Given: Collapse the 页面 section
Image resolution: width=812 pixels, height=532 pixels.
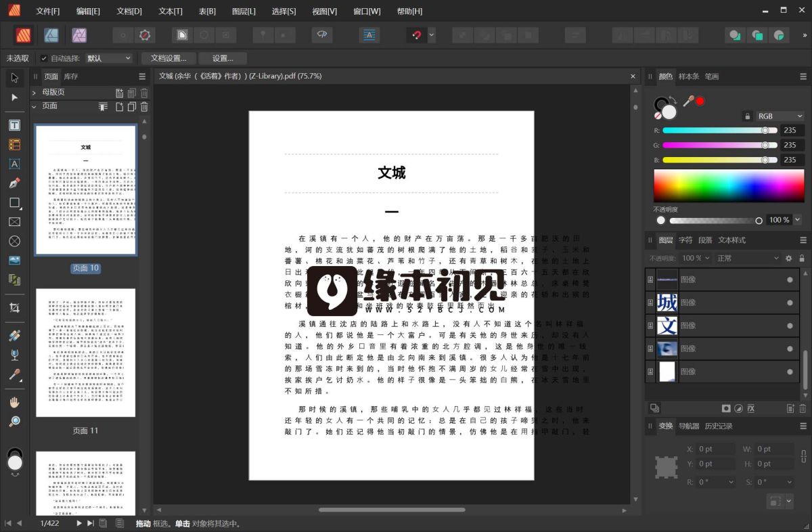Looking at the screenshot, I should [x=34, y=106].
